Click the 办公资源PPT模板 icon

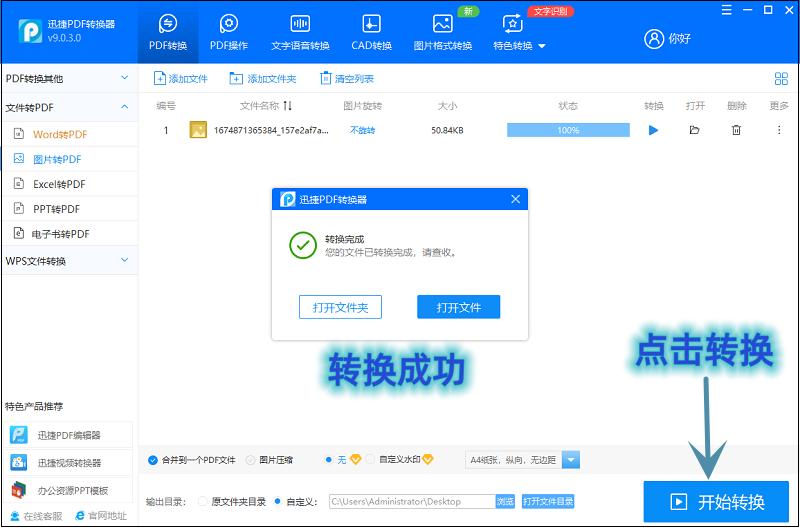click(x=19, y=490)
